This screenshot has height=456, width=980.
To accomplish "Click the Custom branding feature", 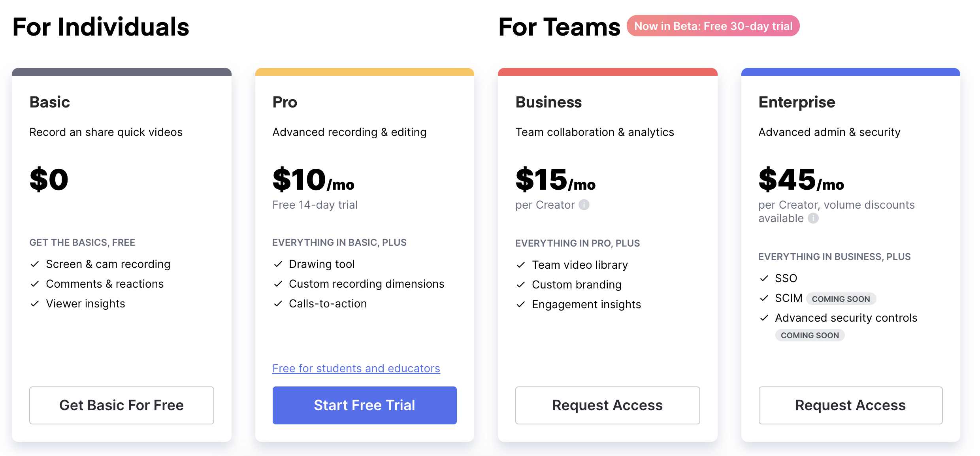I will (577, 285).
